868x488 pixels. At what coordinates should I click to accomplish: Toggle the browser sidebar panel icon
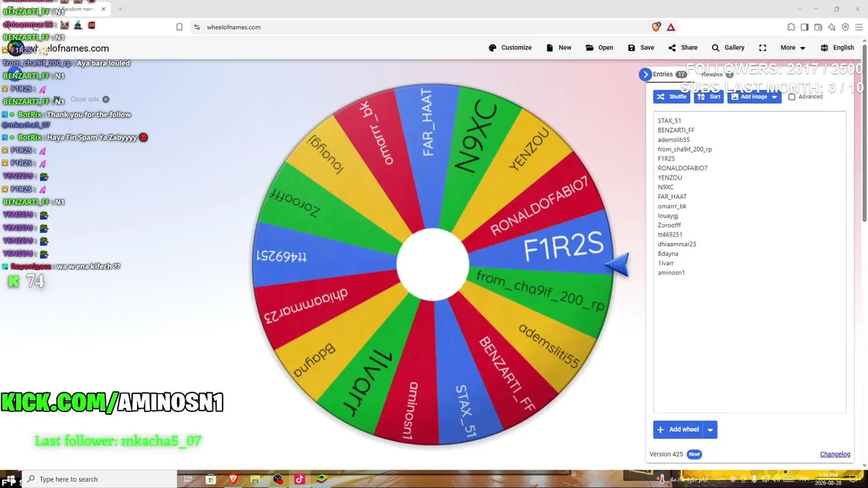coord(804,27)
